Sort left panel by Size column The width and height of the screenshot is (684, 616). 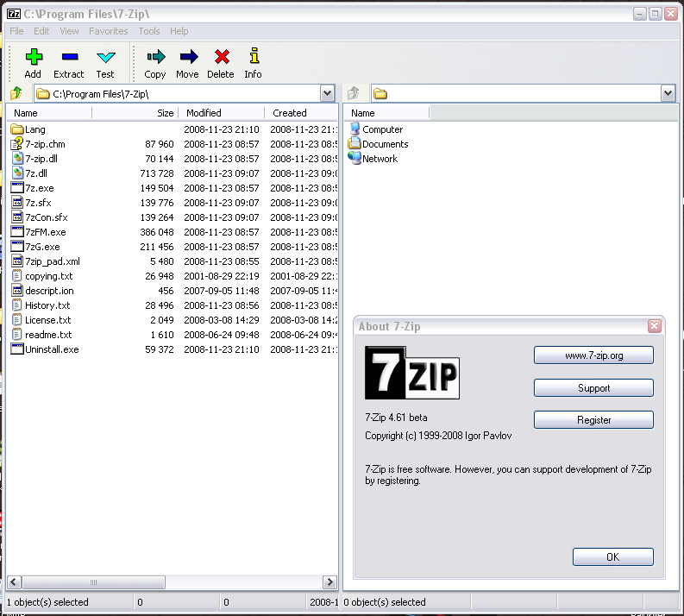pyautogui.click(x=135, y=113)
